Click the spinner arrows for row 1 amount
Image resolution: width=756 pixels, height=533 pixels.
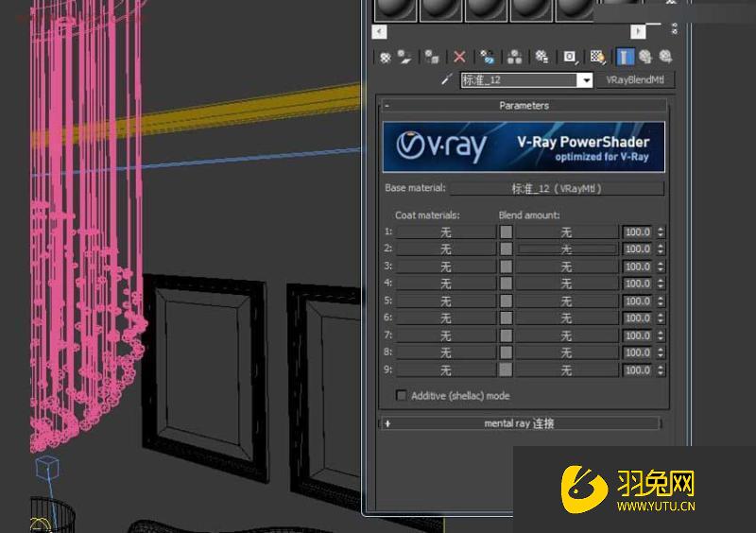click(x=661, y=232)
